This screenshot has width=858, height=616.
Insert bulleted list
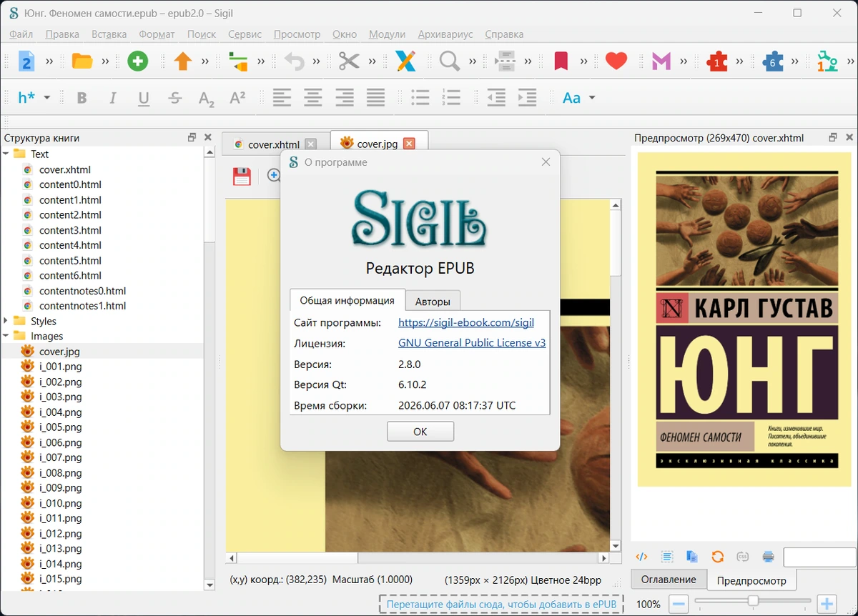point(420,98)
